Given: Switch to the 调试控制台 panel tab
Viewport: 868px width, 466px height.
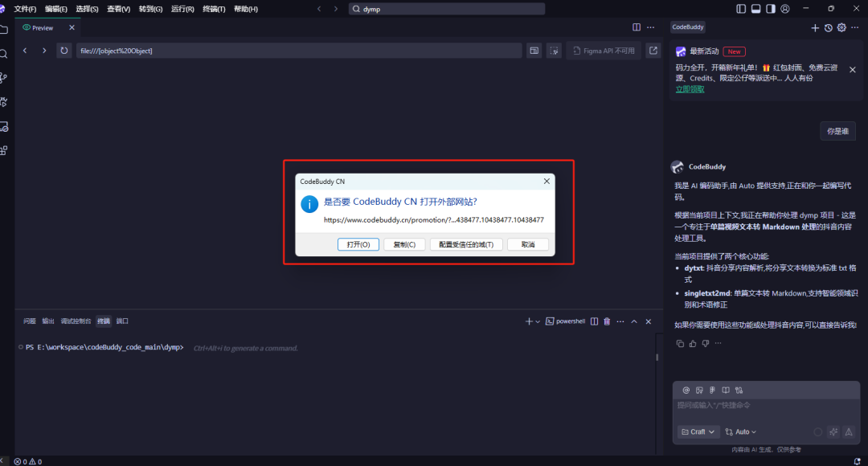Looking at the screenshot, I should 76,321.
